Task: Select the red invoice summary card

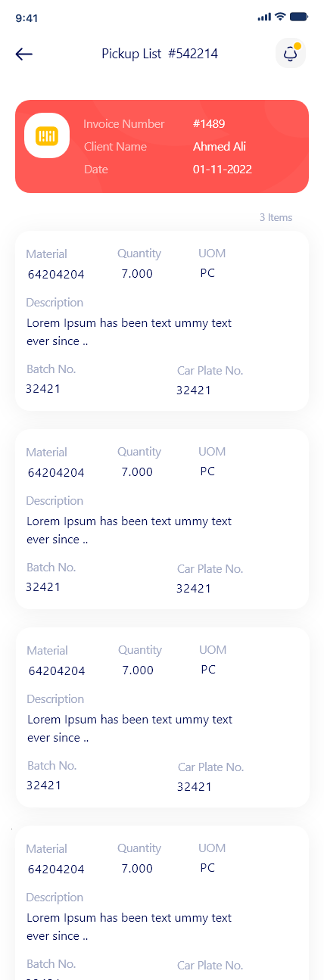Action: 162,146
